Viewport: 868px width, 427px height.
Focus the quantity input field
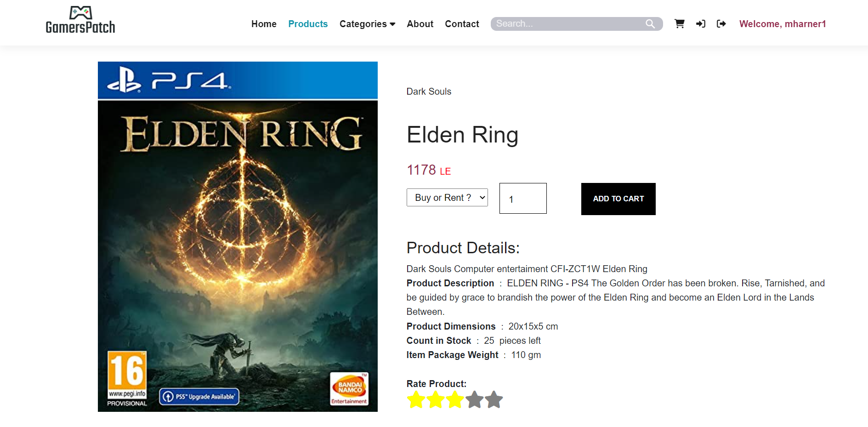(x=523, y=199)
